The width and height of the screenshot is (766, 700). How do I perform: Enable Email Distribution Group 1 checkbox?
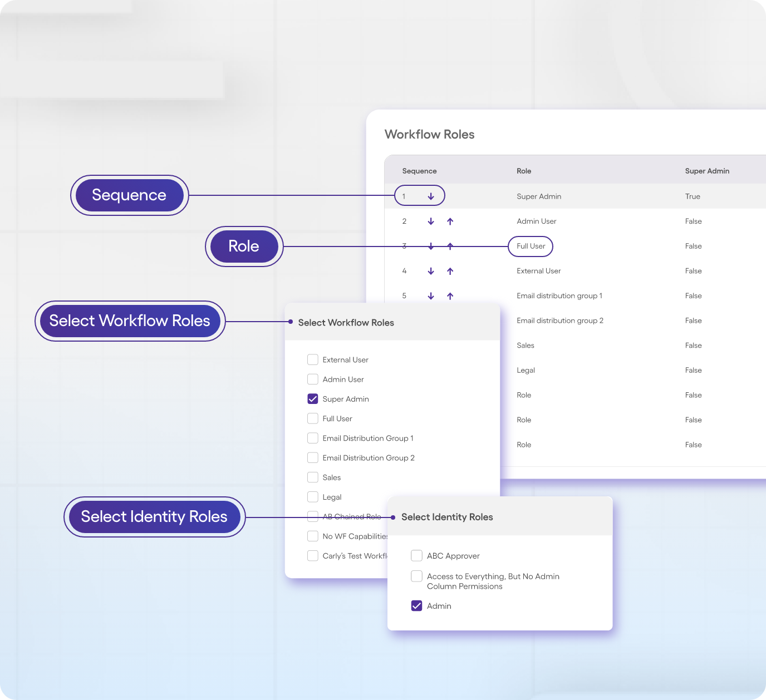tap(313, 438)
